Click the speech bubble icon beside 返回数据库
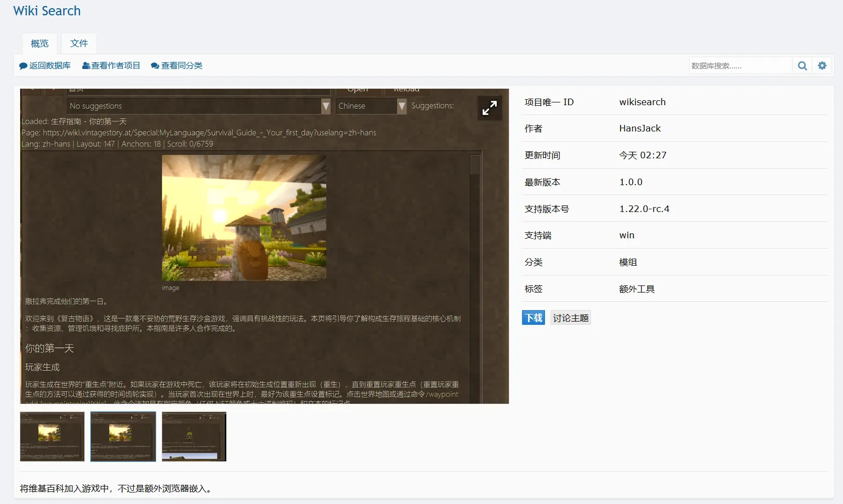This screenshot has height=504, width=843. [22, 65]
